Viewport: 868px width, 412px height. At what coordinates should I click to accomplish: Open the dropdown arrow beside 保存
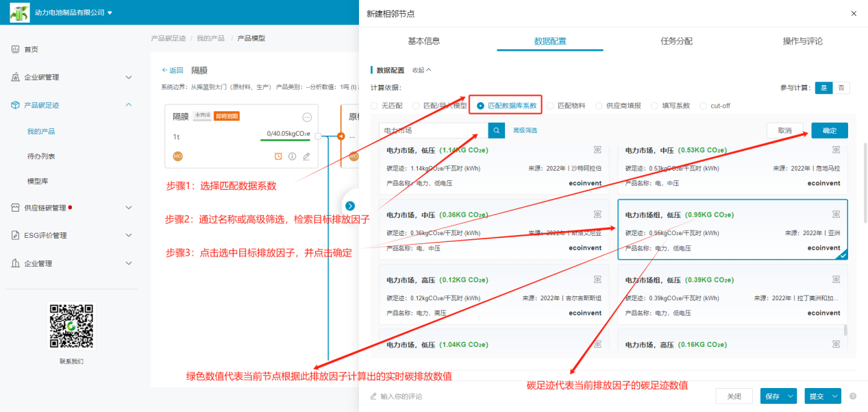pos(791,396)
